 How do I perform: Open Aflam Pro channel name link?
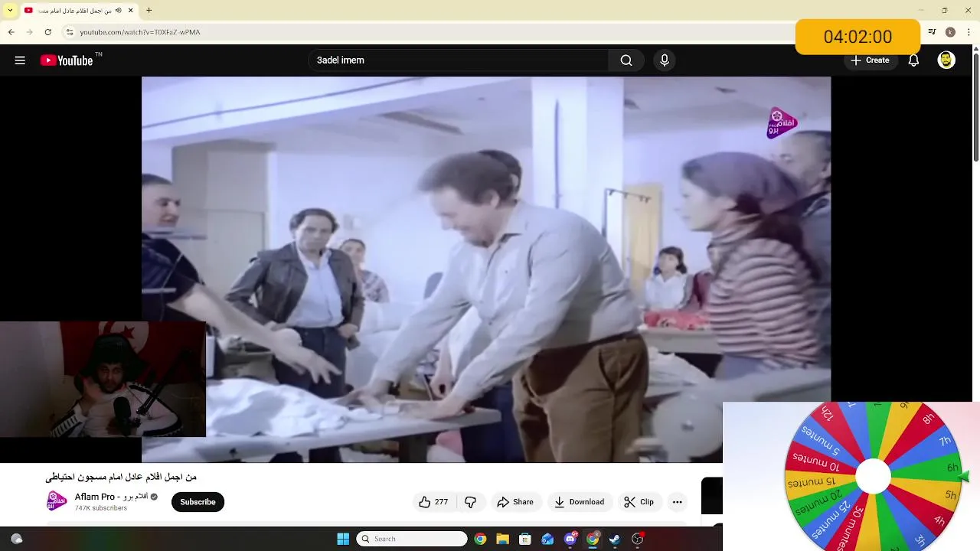111,497
